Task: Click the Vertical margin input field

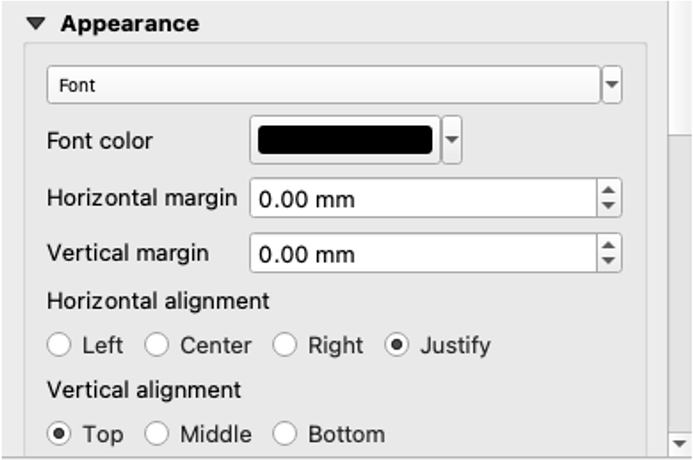Action: [422, 254]
